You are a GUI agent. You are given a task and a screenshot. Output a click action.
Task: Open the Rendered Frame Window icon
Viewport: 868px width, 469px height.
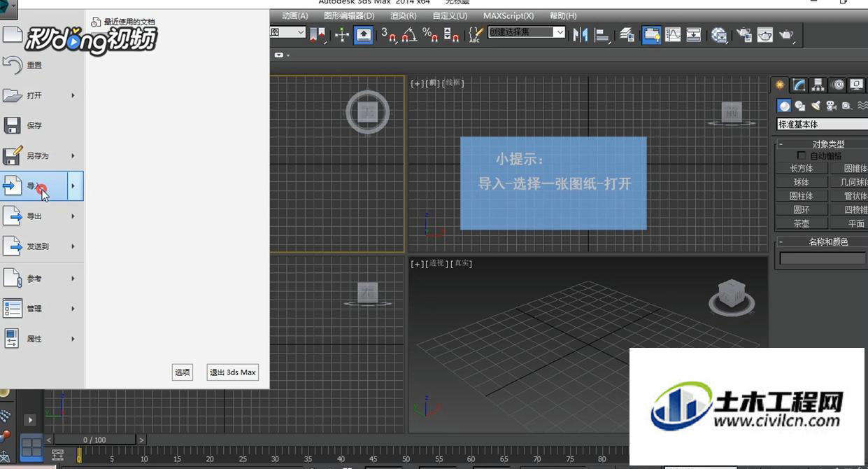coord(765,35)
